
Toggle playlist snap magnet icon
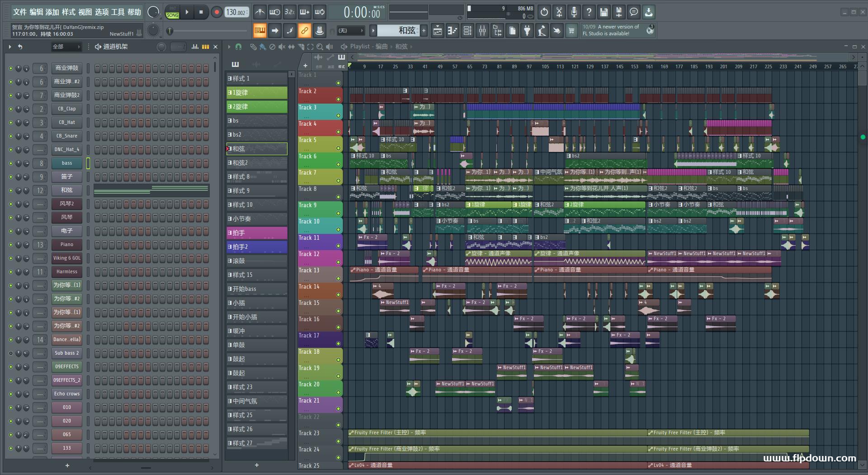tap(238, 47)
